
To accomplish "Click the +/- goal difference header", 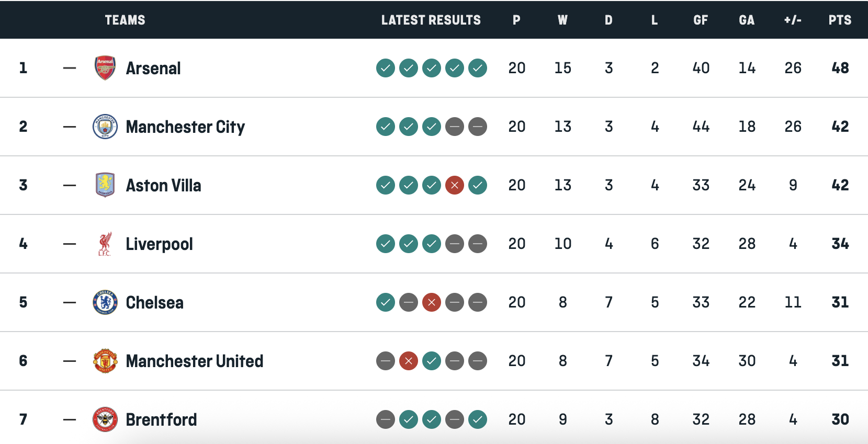I will click(x=793, y=20).
